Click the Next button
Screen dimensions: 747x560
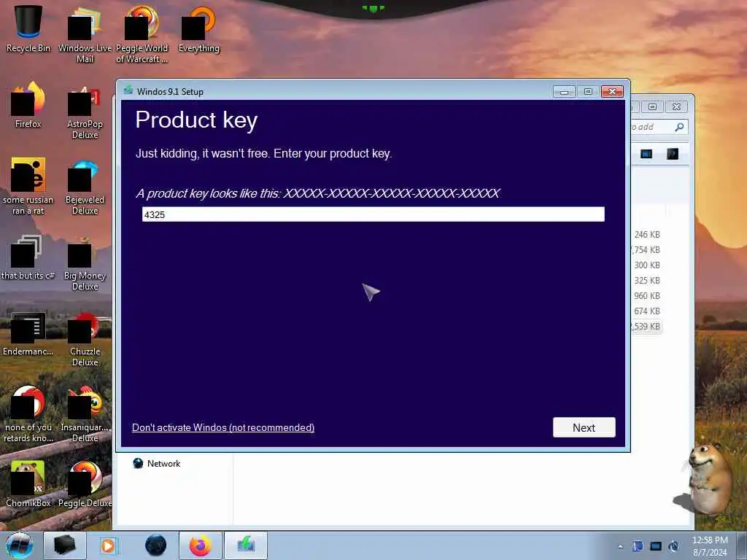coord(584,427)
